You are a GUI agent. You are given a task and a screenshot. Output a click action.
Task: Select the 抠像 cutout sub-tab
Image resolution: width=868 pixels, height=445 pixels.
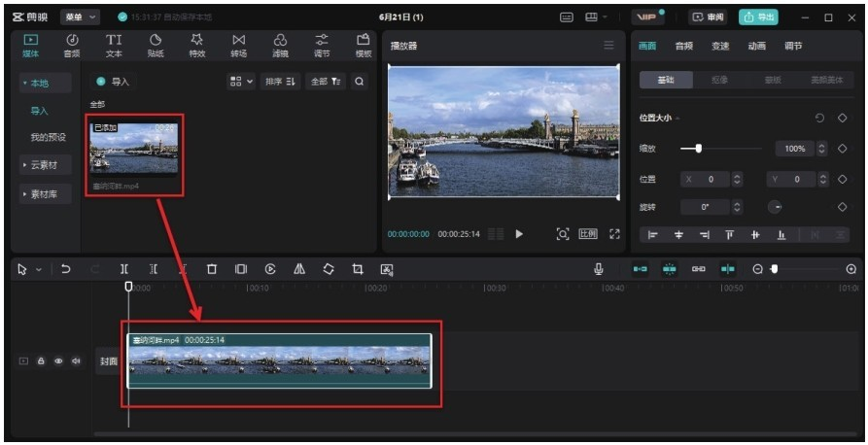[719, 80]
